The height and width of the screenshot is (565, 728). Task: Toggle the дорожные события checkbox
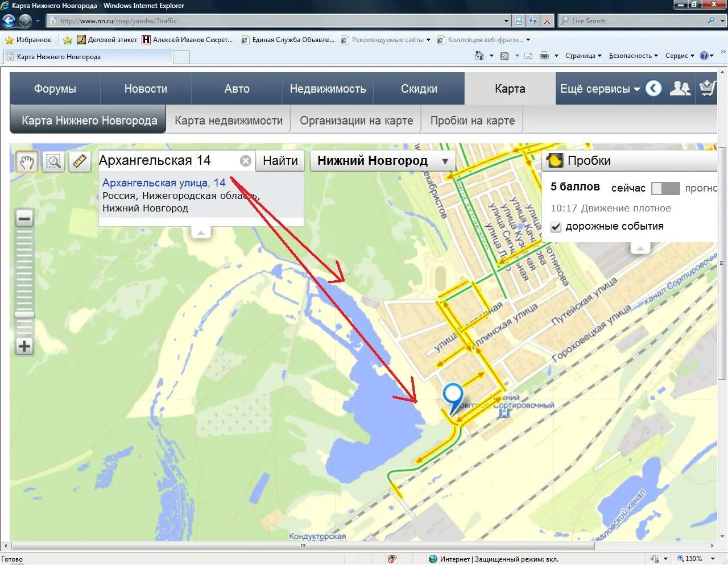point(556,227)
